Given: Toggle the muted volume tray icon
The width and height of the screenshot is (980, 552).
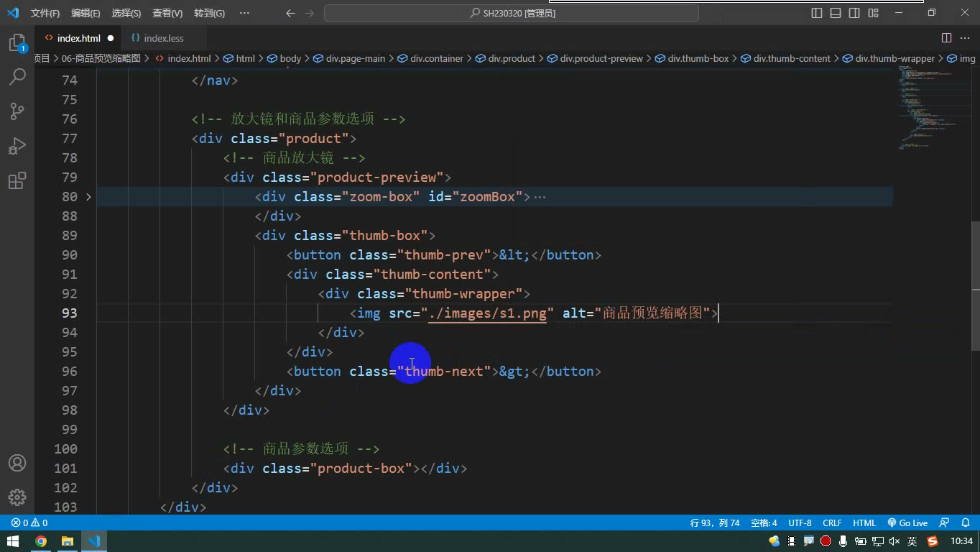Looking at the screenshot, I should click(x=895, y=541).
